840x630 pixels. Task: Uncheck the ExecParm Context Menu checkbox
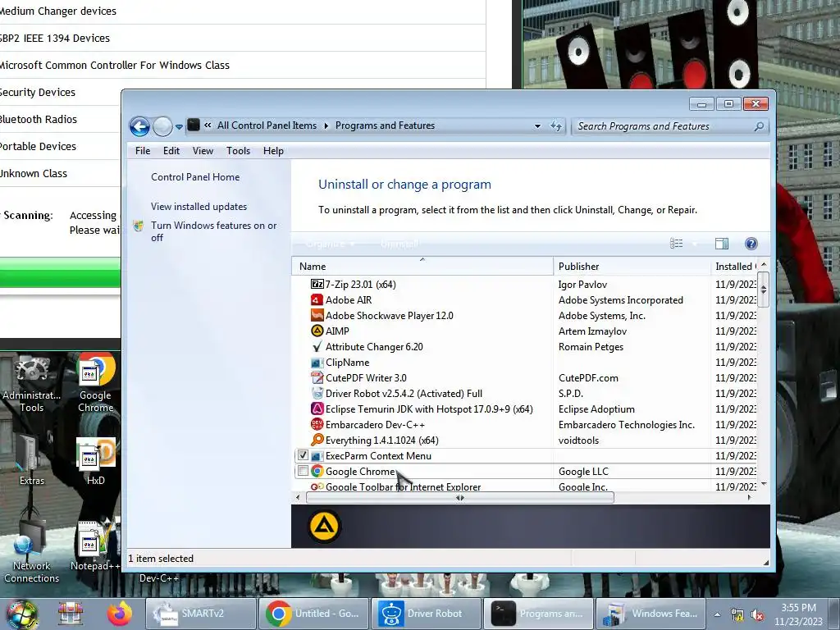coord(303,455)
